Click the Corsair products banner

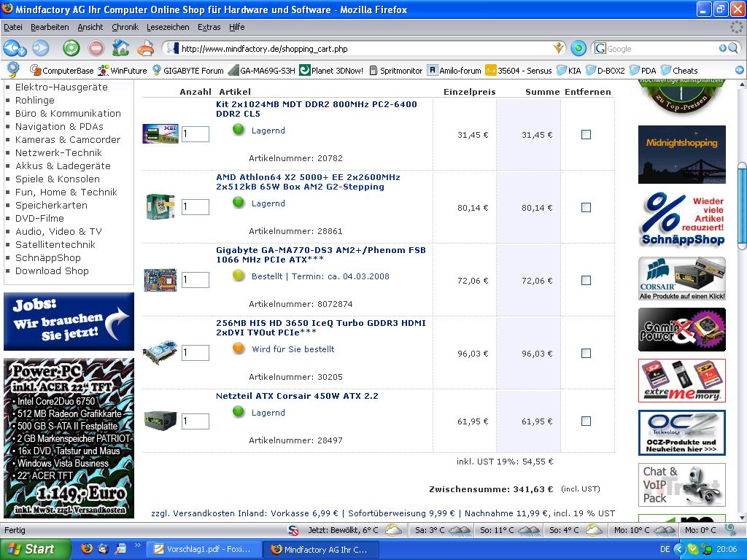682,279
